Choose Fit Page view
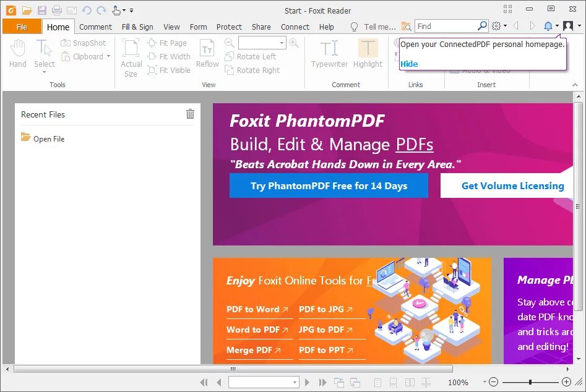Image resolution: width=586 pixels, height=392 pixels. [167, 43]
